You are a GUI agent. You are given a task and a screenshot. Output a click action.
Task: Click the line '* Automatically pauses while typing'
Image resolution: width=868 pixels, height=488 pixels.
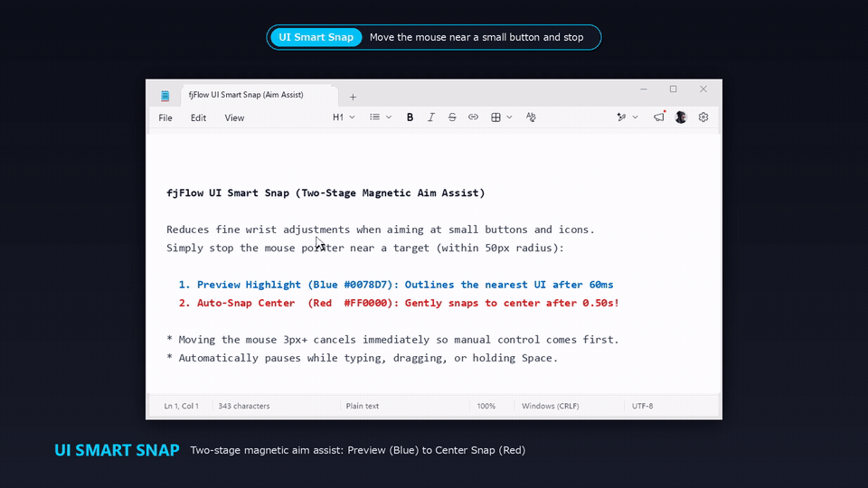coord(362,358)
